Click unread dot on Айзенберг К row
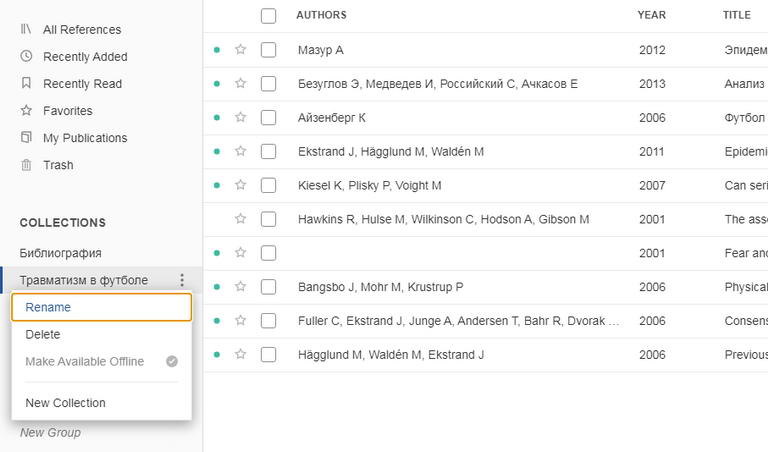This screenshot has height=452, width=768. tap(216, 118)
